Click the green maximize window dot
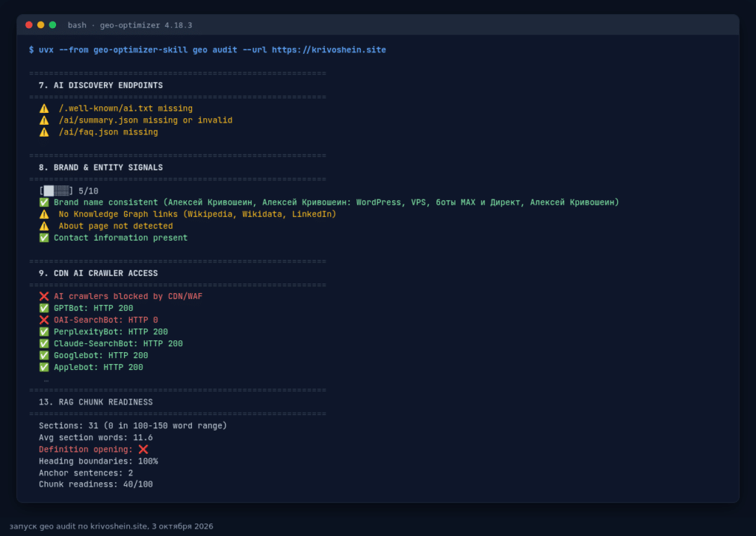Screen dimensions: 756x536 pyautogui.click(x=52, y=25)
